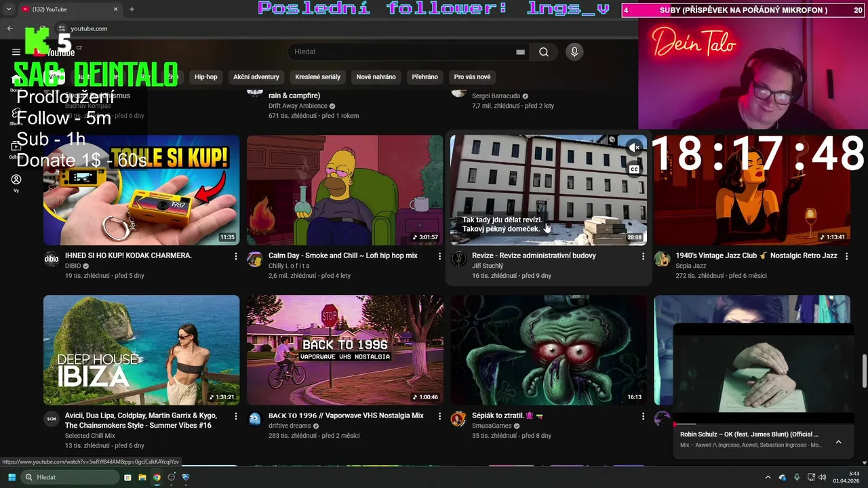Open options menu for Calm Day video
Screen dimensions: 868x488
(x=439, y=256)
